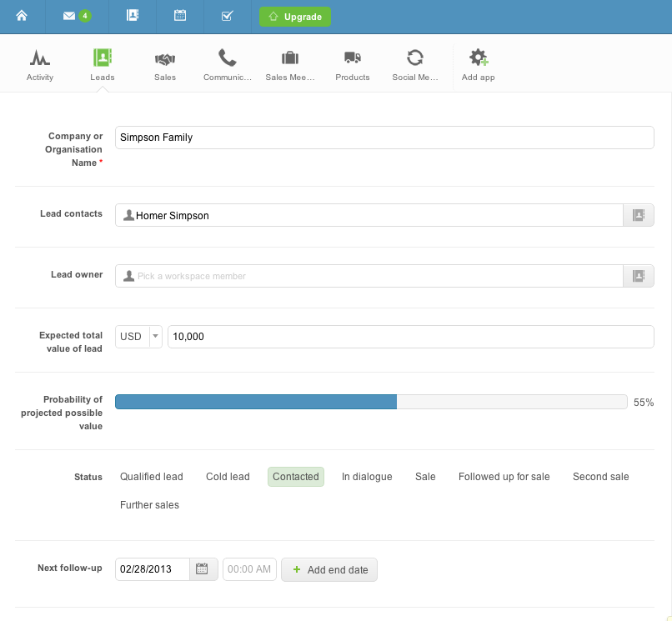The image size is (672, 621).
Task: Open the tasks checkmark icon in top bar
Action: [227, 16]
